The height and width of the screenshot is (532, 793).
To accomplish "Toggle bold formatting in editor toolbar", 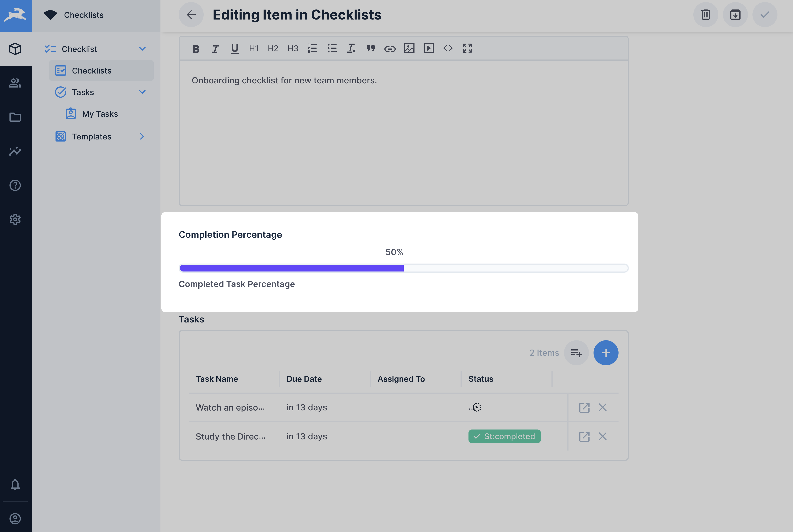I will tap(196, 49).
